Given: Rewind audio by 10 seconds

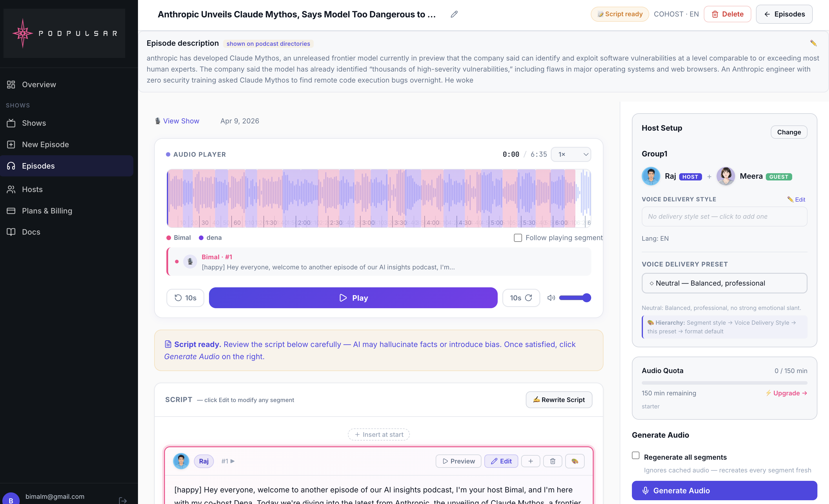Looking at the screenshot, I should pos(186,297).
